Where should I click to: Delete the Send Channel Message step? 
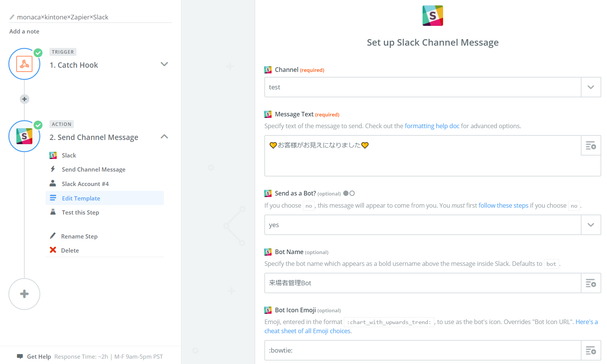[x=70, y=250]
